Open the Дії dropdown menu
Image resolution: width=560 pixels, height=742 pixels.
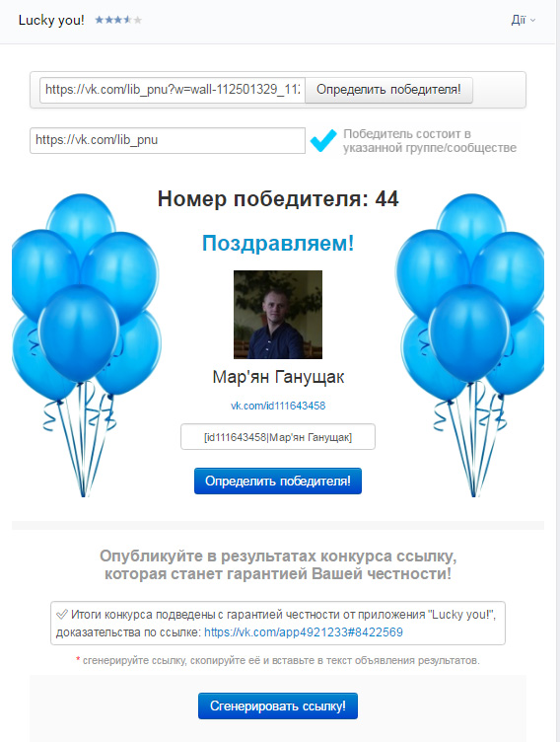pos(523,20)
